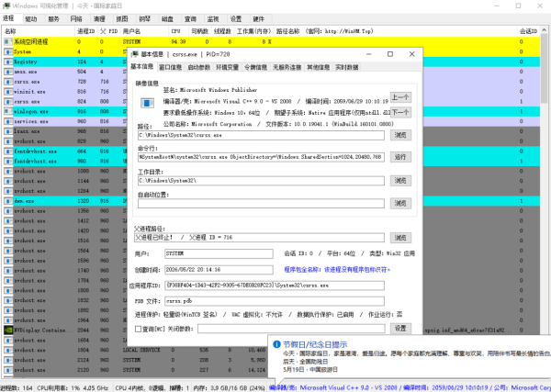Image resolution: width=551 pixels, height=392 pixels.
Task: Click the lsass.exe process icon
Action: point(8,131)
